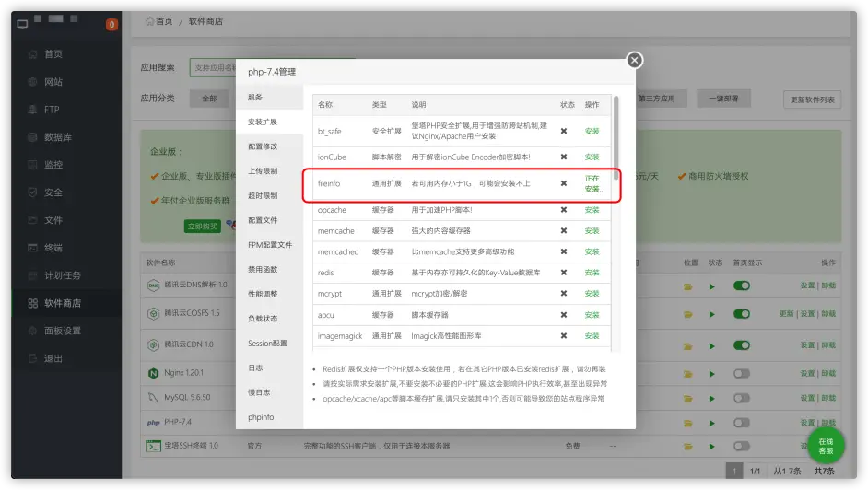This screenshot has width=868, height=490.
Task: Install the memcached extension
Action: [x=592, y=251]
